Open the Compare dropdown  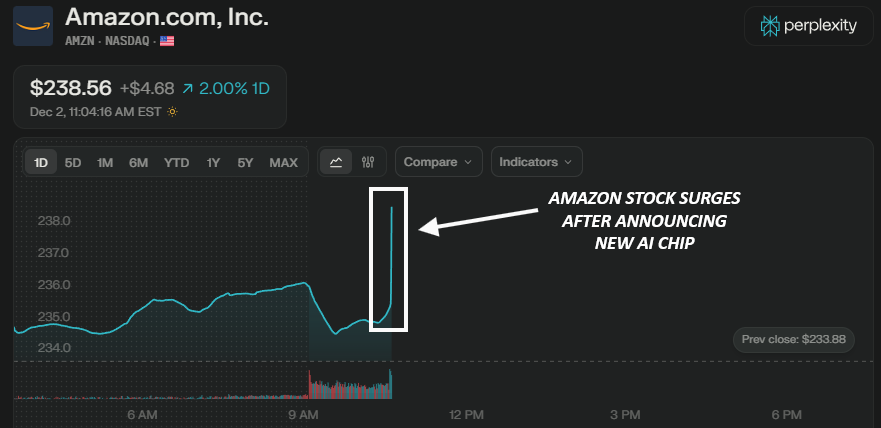point(438,162)
